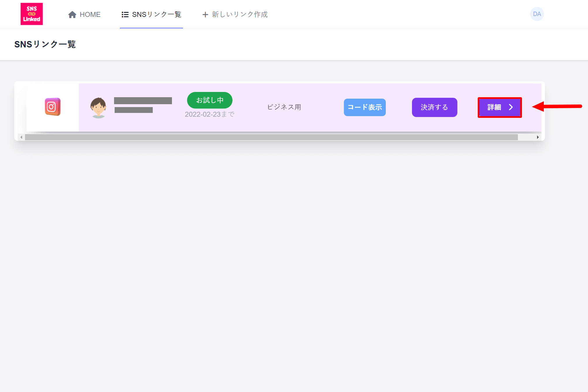Click the horizontal scrollbar thumb
This screenshot has width=588, height=392.
pyautogui.click(x=271, y=137)
